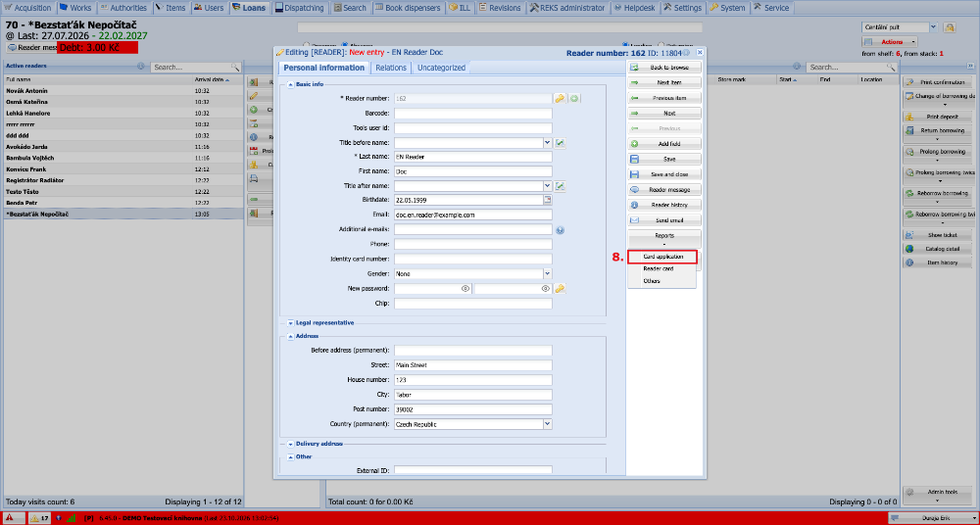Select Reader card from the Reports menu

(662, 268)
